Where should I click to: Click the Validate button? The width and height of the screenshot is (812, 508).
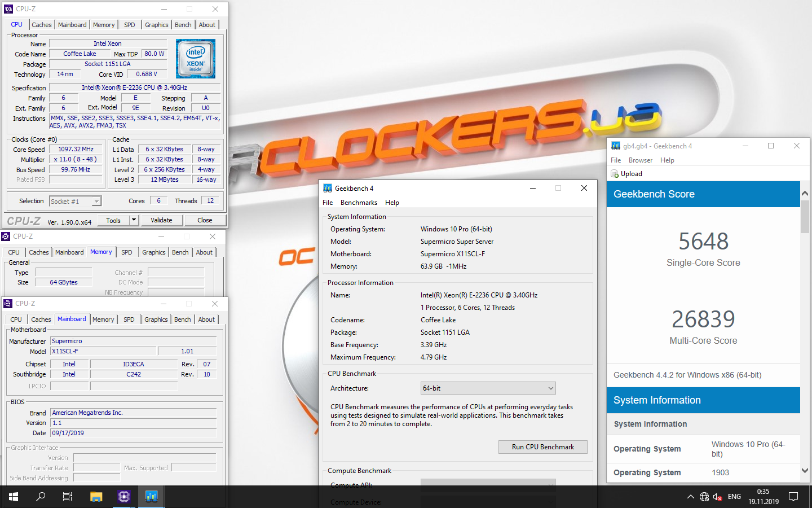coord(161,220)
